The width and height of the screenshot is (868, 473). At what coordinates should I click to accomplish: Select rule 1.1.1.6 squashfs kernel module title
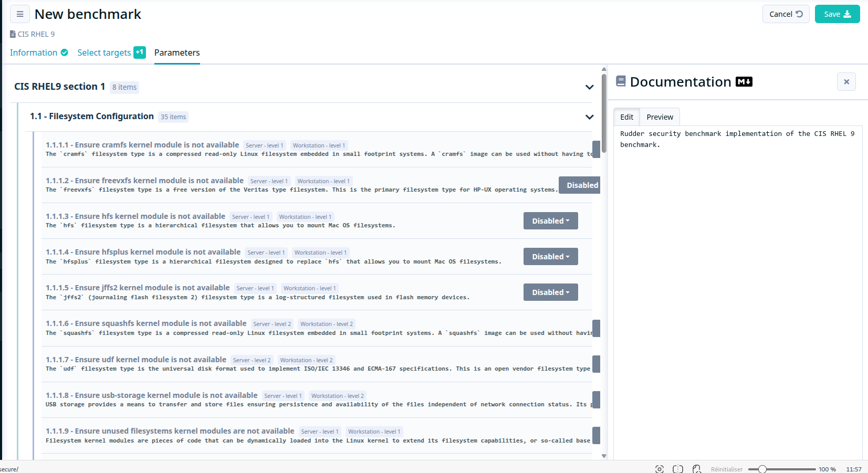(x=146, y=323)
